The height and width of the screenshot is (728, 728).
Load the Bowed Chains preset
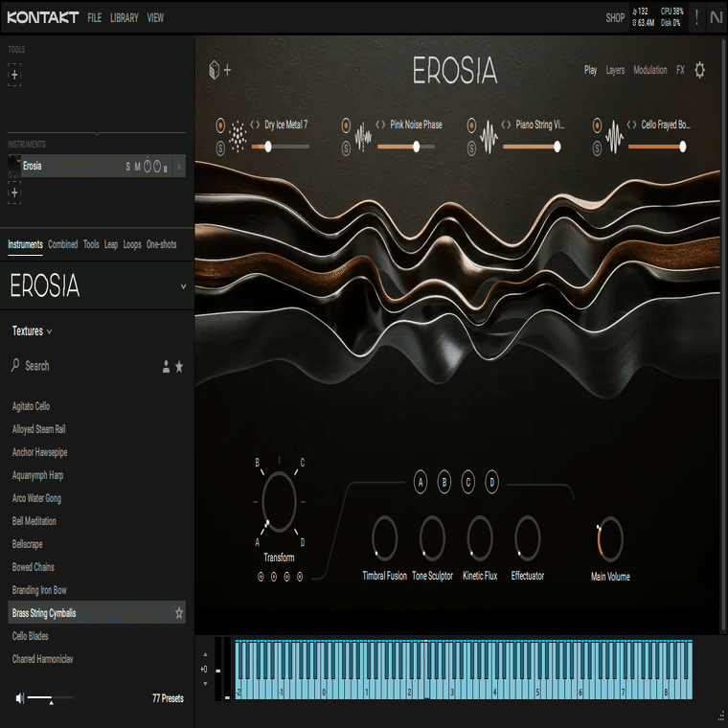tap(34, 567)
